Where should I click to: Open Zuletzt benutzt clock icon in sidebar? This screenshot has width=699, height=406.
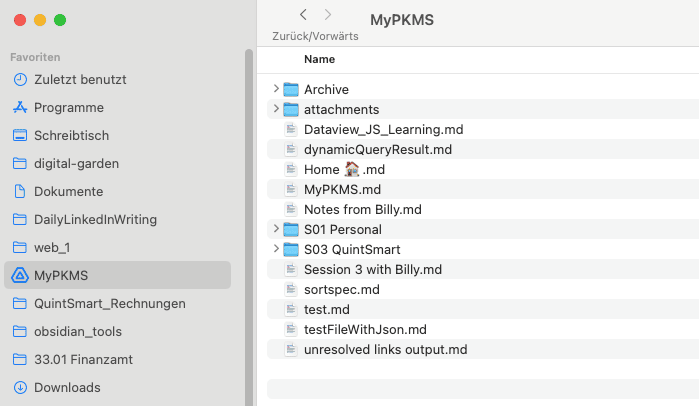20,80
